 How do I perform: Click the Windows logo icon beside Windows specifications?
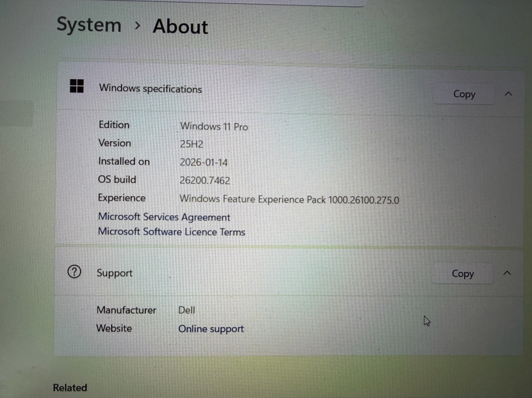pos(77,86)
